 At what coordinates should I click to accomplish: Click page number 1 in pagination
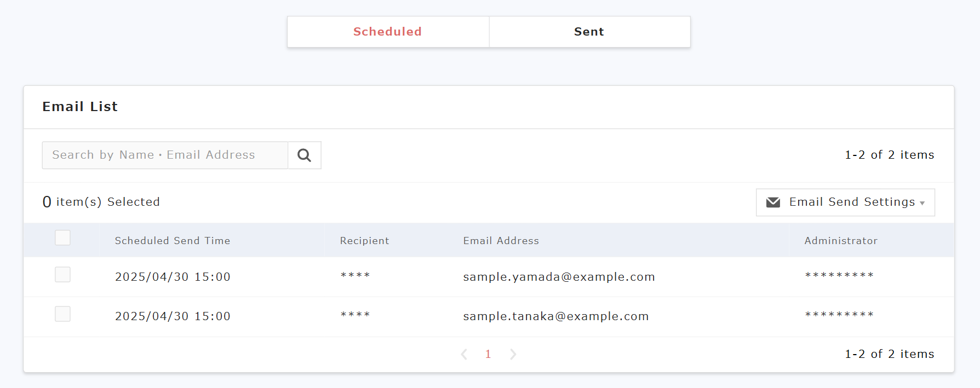tap(488, 354)
